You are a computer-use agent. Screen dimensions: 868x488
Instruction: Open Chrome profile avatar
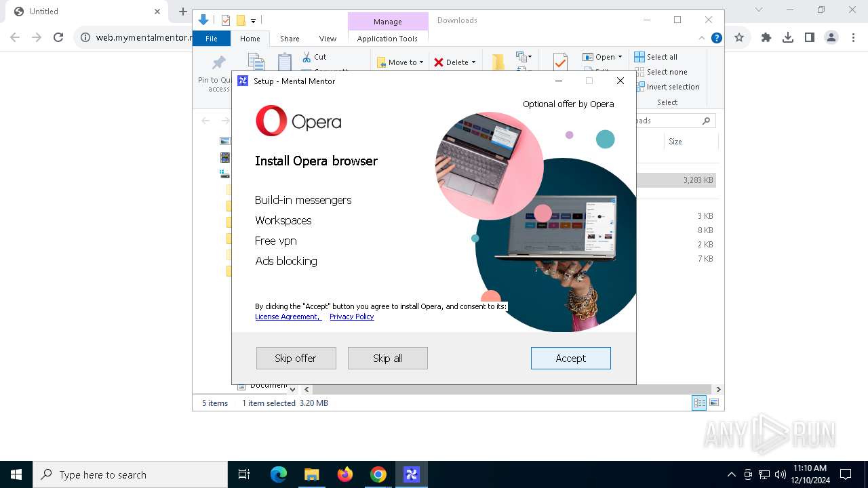pyautogui.click(x=831, y=38)
